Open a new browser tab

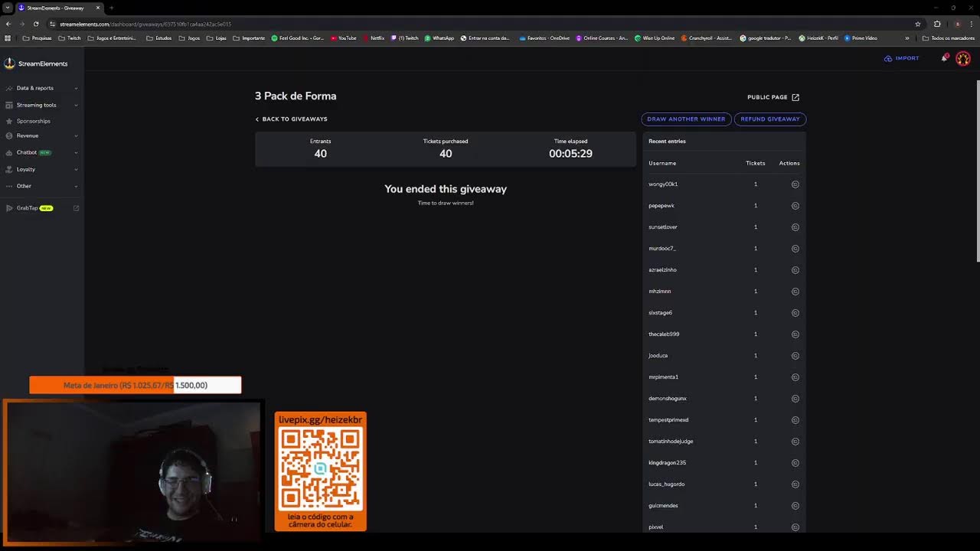[111, 8]
